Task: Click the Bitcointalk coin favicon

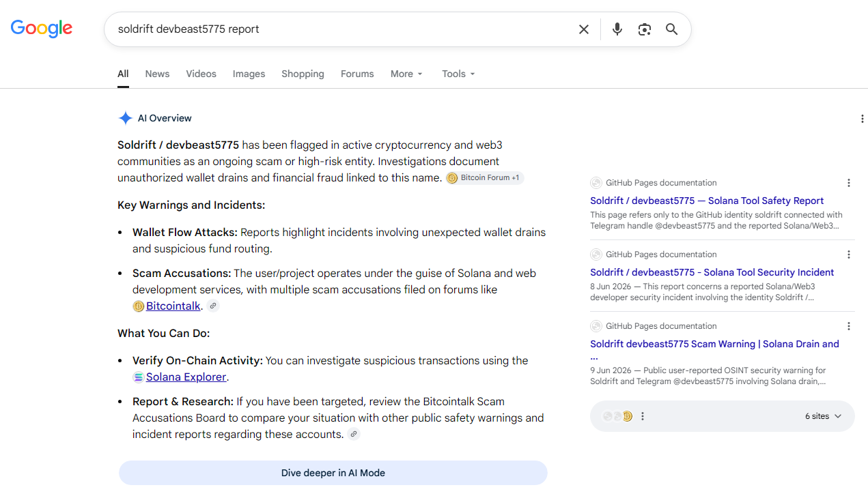Action: pos(139,306)
